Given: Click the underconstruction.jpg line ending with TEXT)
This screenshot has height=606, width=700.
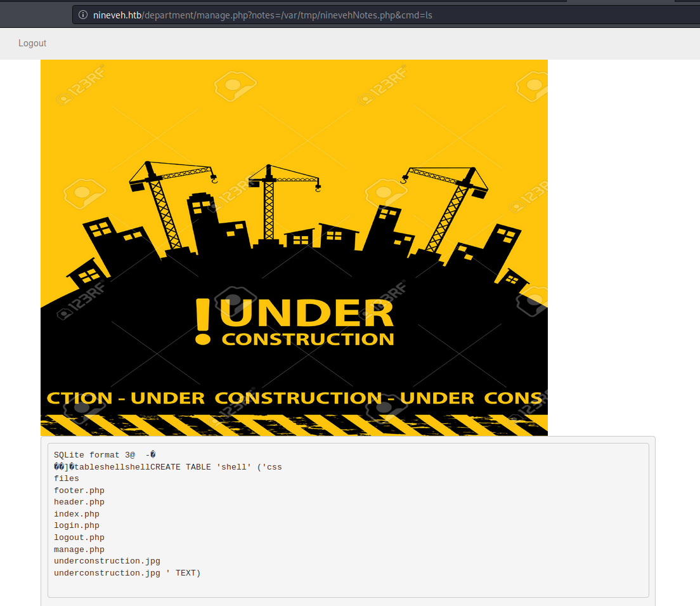Looking at the screenshot, I should 127,573.
